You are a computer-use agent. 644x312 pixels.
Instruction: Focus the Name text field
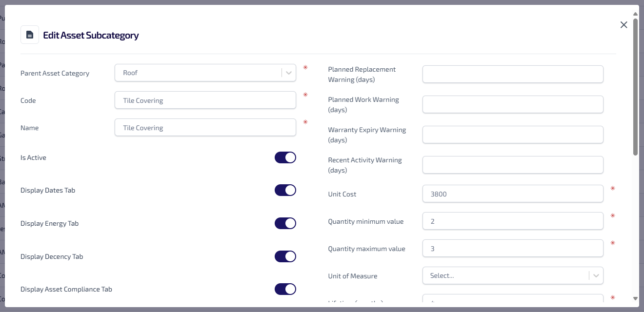(x=205, y=128)
